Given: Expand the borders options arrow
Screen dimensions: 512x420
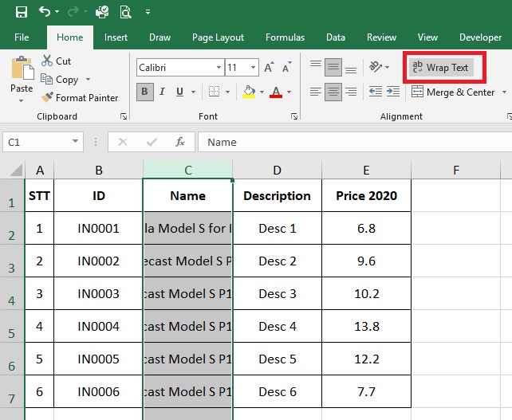Looking at the screenshot, I should click(x=227, y=92).
